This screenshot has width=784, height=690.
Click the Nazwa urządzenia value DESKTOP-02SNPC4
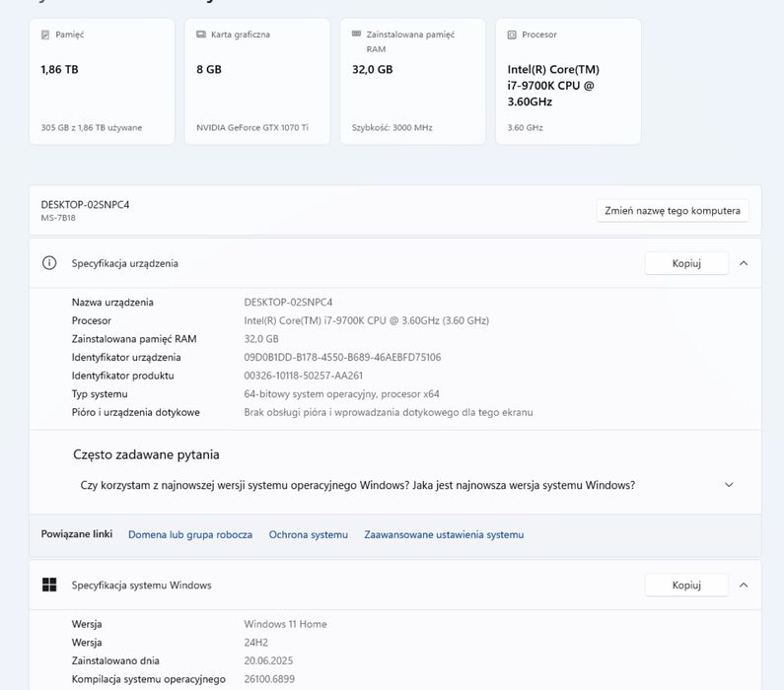288,303
